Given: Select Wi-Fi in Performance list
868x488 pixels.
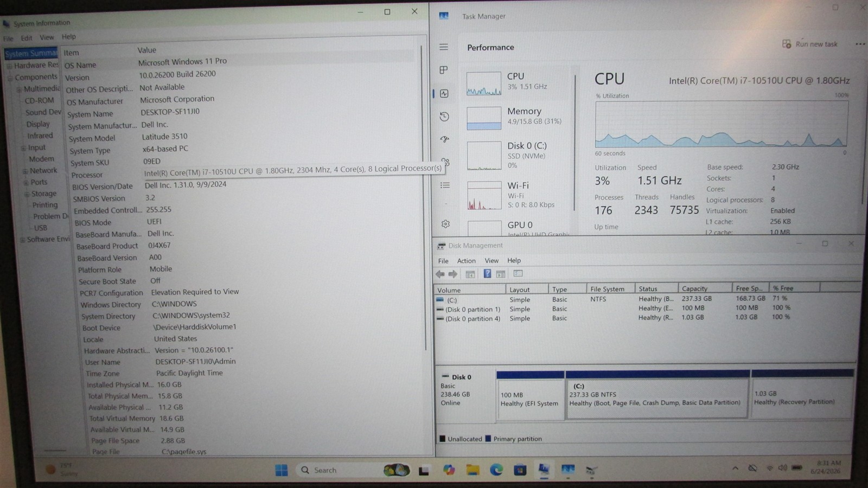Looking at the screenshot, I should coord(518,195).
